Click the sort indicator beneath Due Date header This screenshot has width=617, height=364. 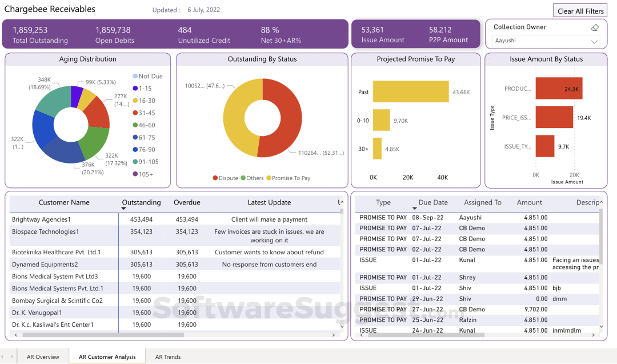coord(414,209)
